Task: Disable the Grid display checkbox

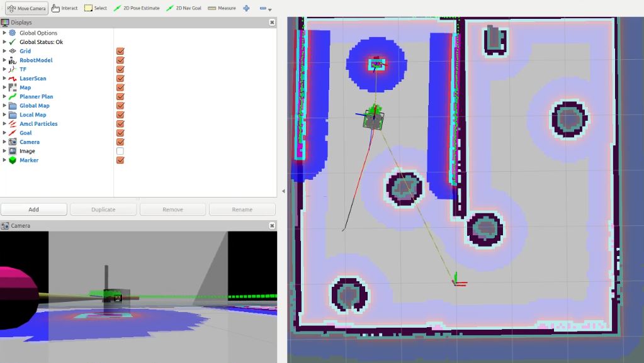Action: click(x=120, y=51)
